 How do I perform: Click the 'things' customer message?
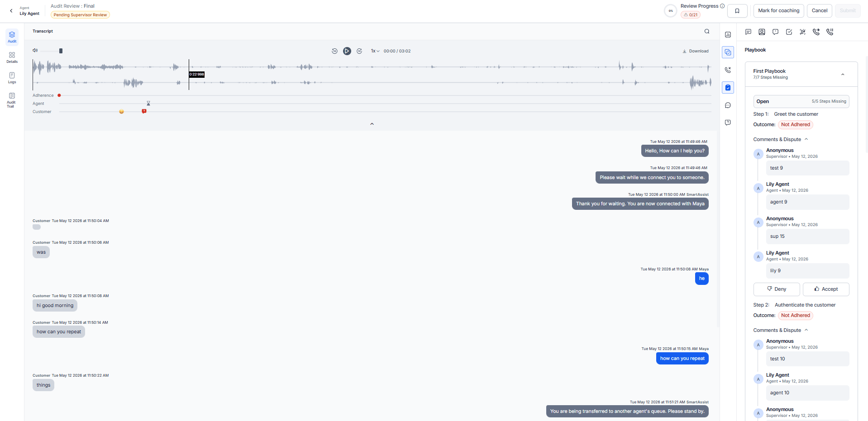[x=43, y=385]
